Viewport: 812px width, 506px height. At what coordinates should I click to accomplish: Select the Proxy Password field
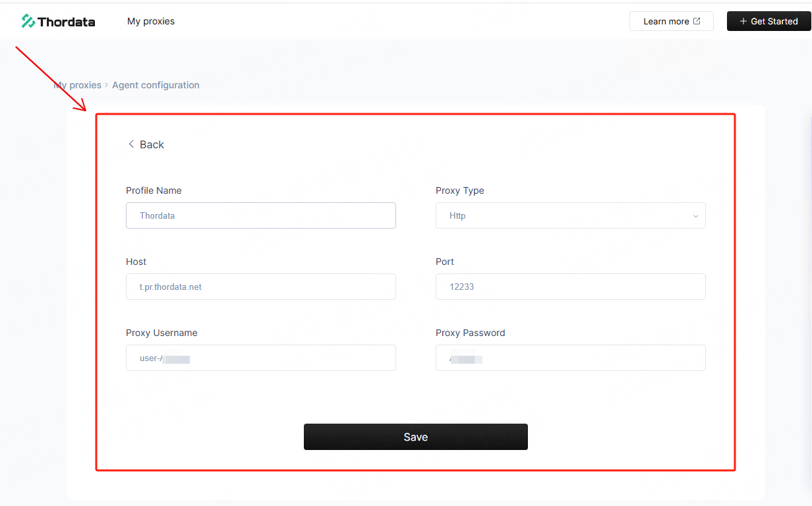tap(571, 358)
